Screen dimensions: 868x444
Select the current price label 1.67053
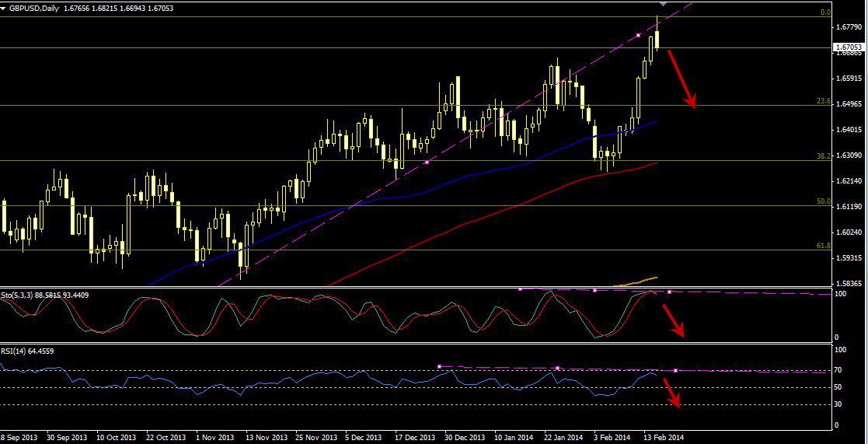pyautogui.click(x=849, y=47)
